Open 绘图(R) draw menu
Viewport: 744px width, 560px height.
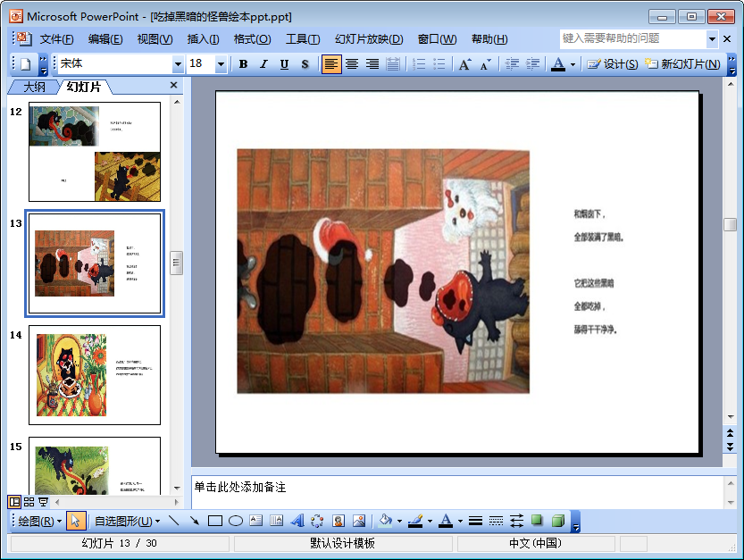point(40,521)
